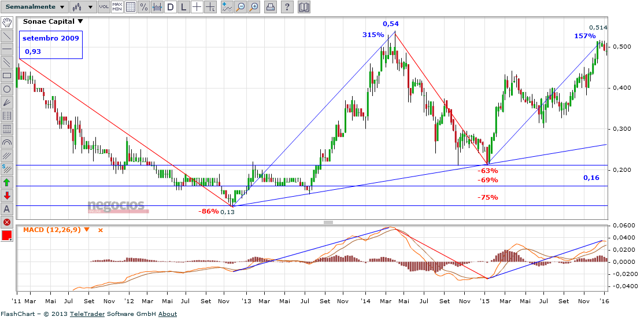The image size is (644, 335).
Task: Click the red delete drawings icon
Action: [7, 222]
